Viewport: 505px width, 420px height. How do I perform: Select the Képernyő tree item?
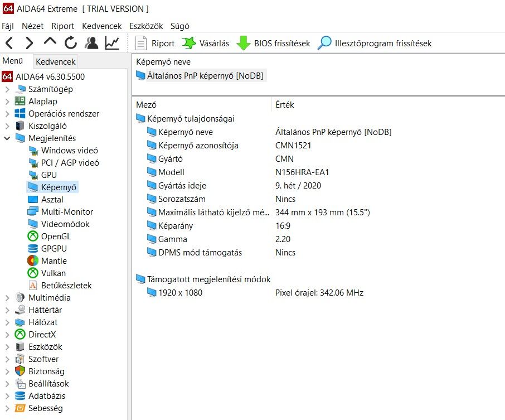(52, 187)
